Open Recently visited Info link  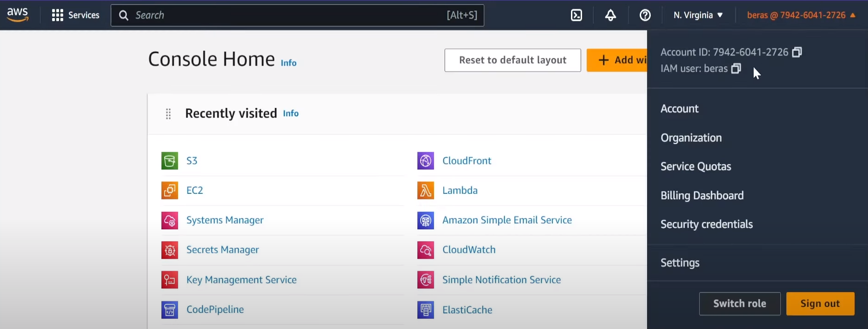(291, 114)
